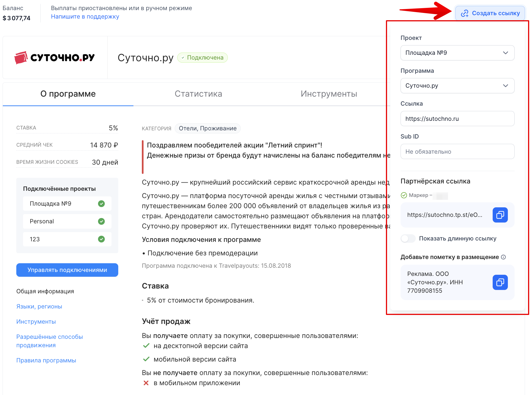Click the Средний чек 14 870 ₽ value

[x=104, y=145]
